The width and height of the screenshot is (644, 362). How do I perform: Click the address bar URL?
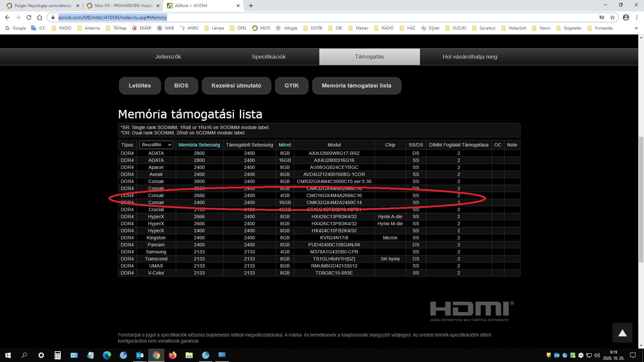[113, 17]
